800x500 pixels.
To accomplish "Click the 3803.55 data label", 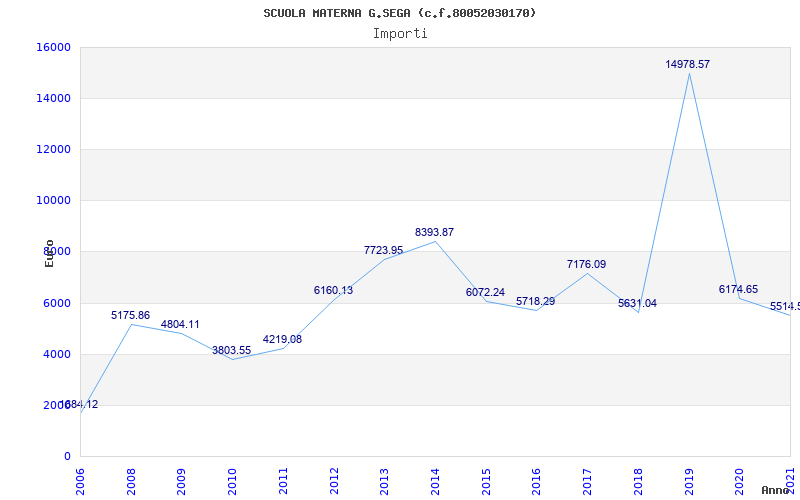I will tap(232, 351).
